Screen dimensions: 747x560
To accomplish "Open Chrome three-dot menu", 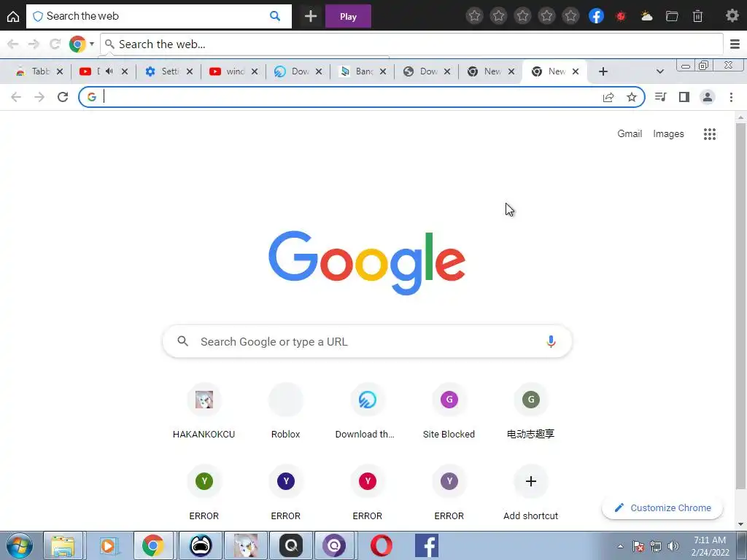I will [x=731, y=97].
